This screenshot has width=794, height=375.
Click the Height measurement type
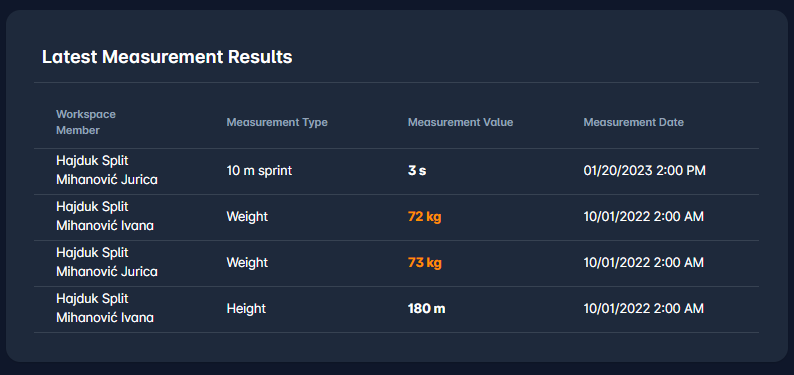[x=246, y=309]
